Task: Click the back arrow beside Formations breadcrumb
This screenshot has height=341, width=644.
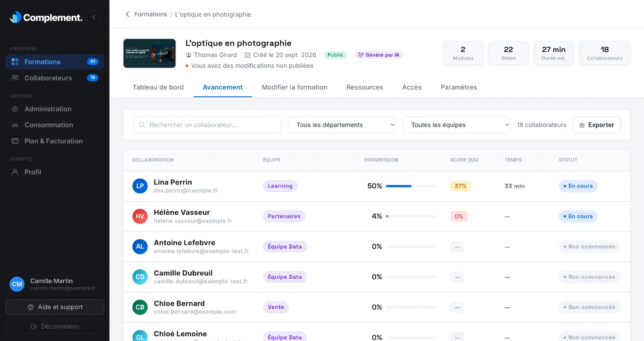Action: pos(127,14)
